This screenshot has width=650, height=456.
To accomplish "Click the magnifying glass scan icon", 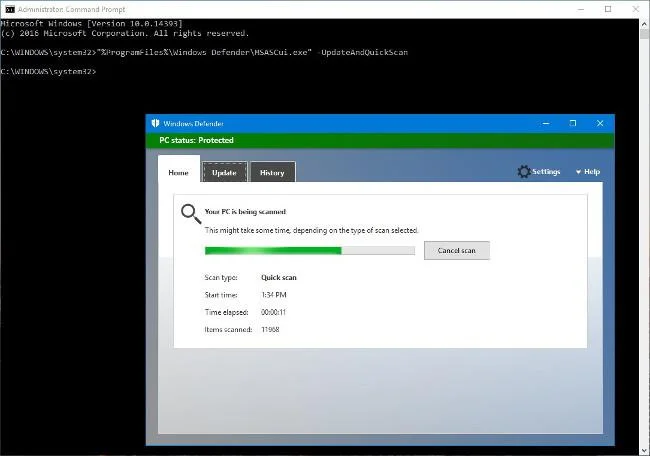I will point(191,214).
